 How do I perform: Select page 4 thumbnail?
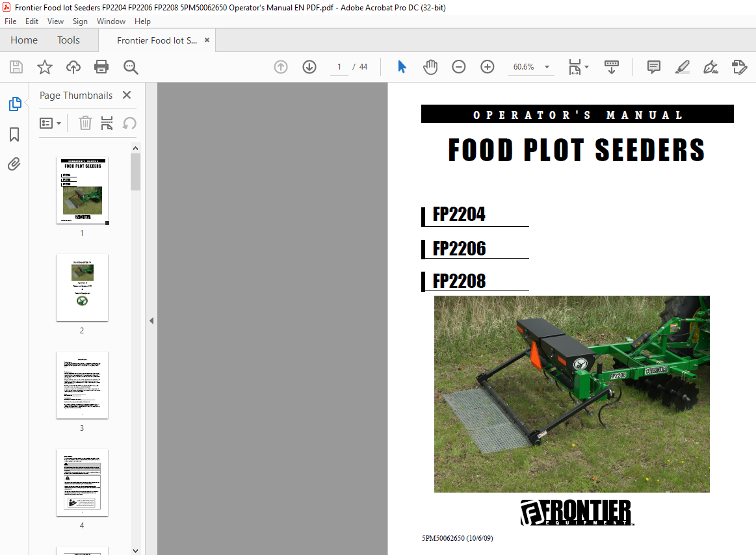[x=83, y=482]
